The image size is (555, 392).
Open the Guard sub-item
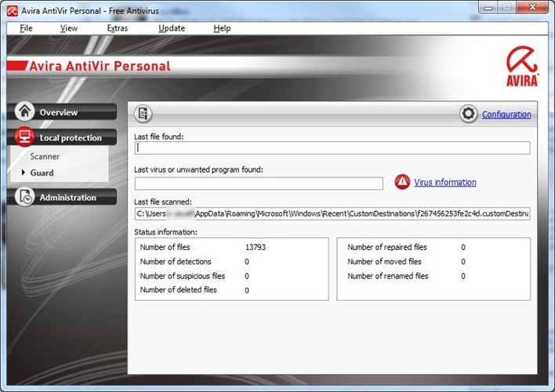(x=42, y=172)
